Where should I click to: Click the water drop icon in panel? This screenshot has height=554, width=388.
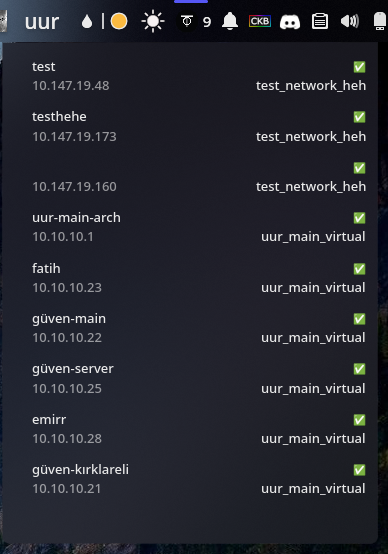[x=87, y=22]
